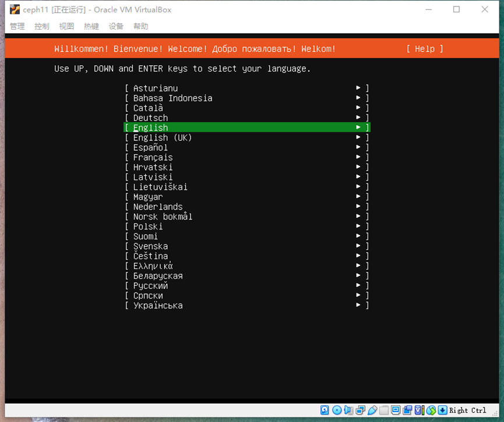Screen dimensions: 504x422
Task: Click the arrow beside Lietuviškai
Action: coord(358,187)
